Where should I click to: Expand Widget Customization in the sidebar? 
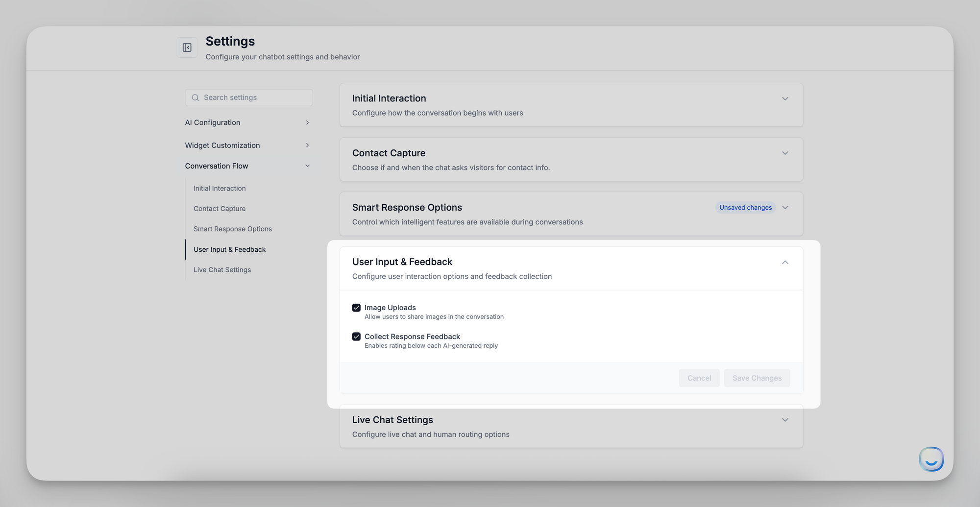(247, 145)
